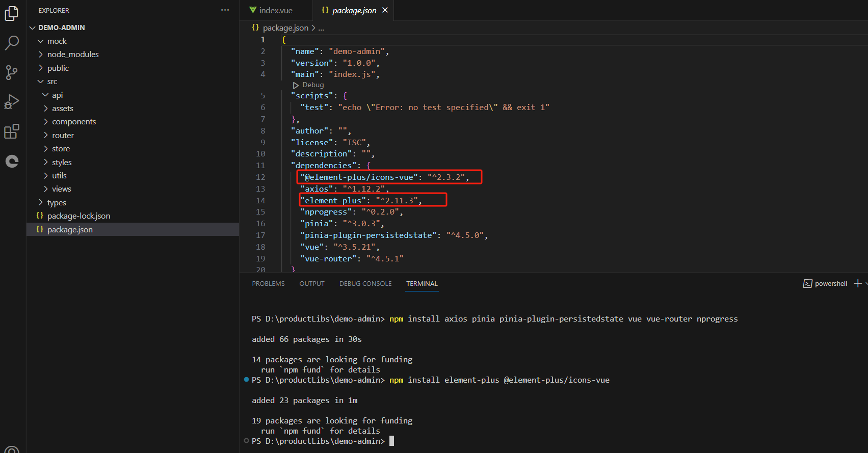Click the "element-plus": "^2.11.3" line
This screenshot has height=453, width=868.
(361, 200)
